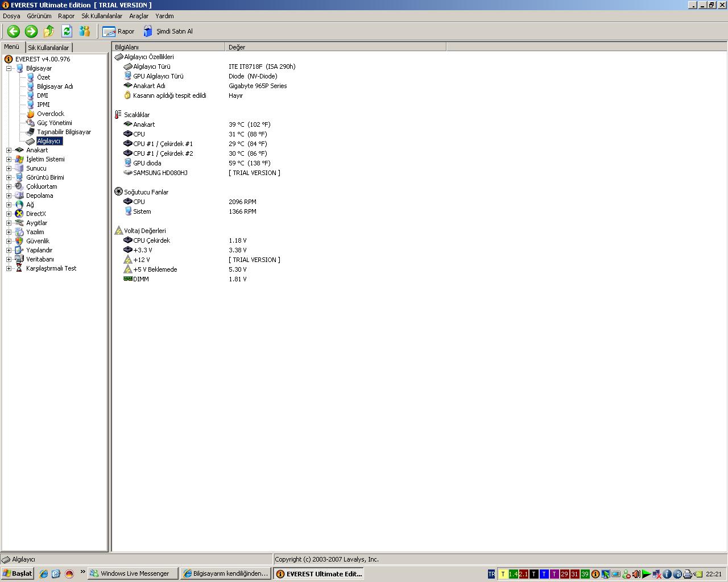Click the Değer column header

coord(336,47)
